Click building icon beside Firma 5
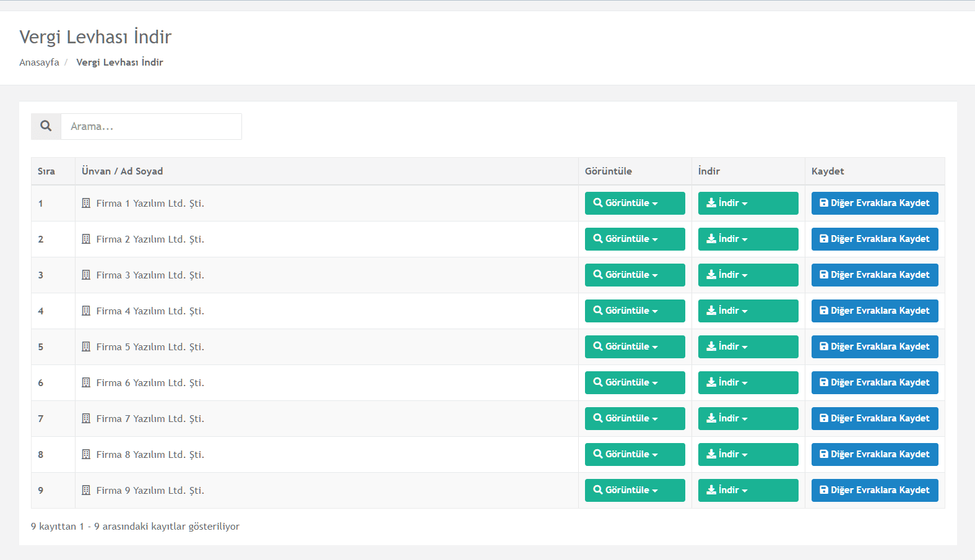Image resolution: width=975 pixels, height=560 pixels. pyautogui.click(x=86, y=347)
